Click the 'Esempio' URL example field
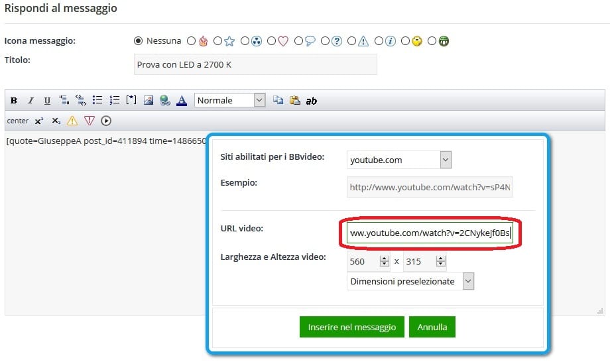Screen dimensions: 610x364 (x=430, y=187)
